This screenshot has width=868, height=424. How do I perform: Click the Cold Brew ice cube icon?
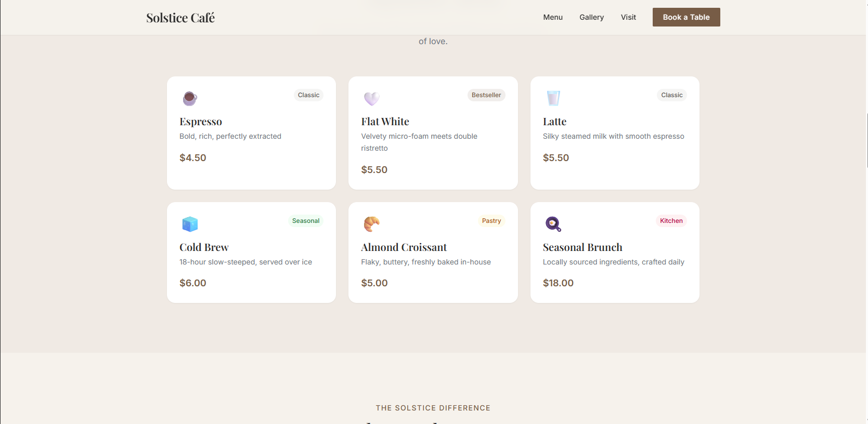(190, 224)
